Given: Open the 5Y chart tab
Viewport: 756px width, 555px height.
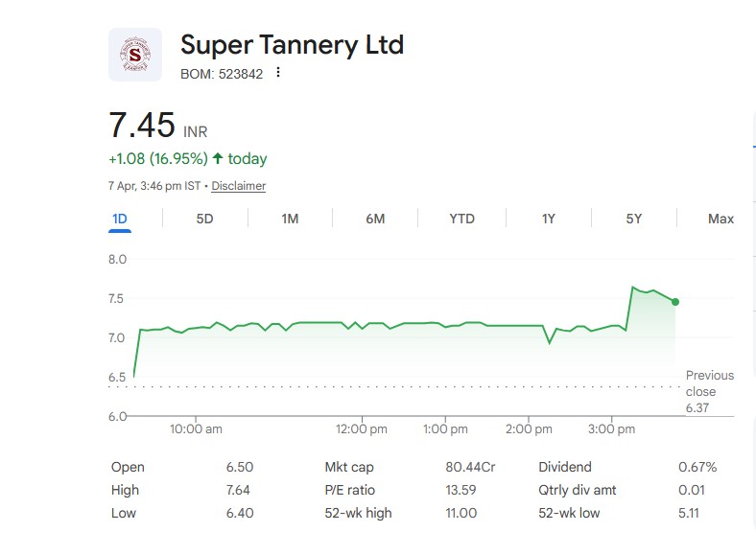Looking at the screenshot, I should click(x=633, y=219).
